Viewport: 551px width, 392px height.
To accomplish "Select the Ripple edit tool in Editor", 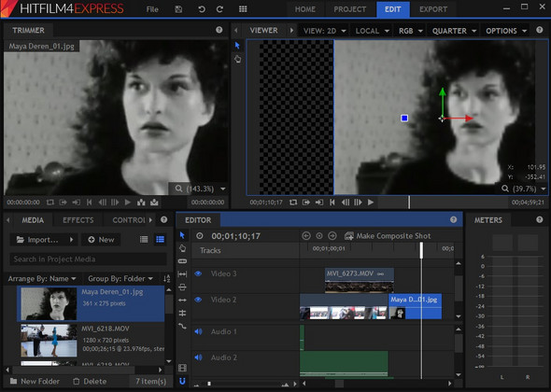I will 182,300.
